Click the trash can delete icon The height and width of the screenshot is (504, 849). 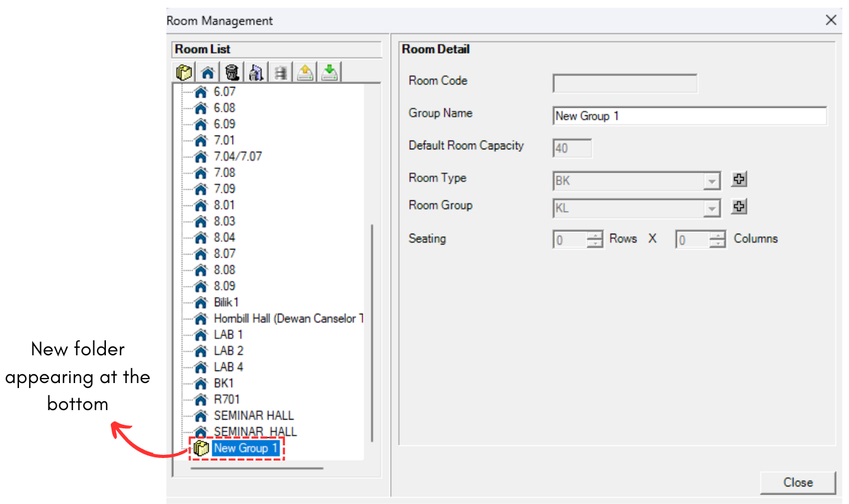click(x=232, y=72)
